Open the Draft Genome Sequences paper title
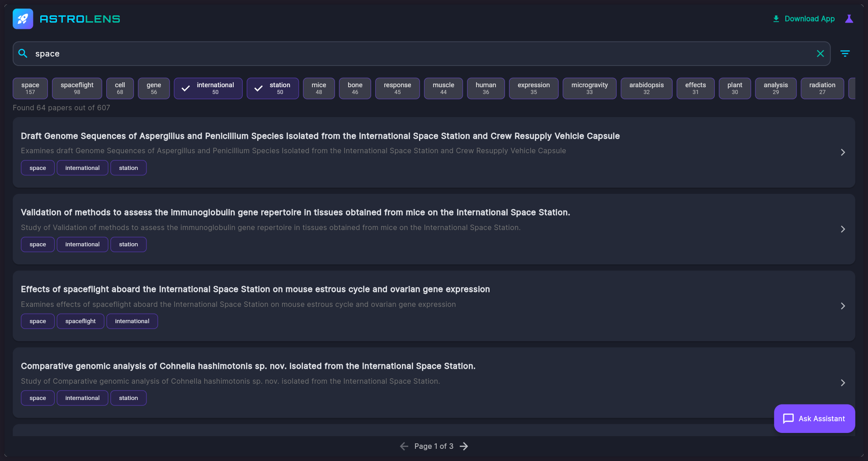Screen dimensions: 868x461 pyautogui.click(x=320, y=136)
